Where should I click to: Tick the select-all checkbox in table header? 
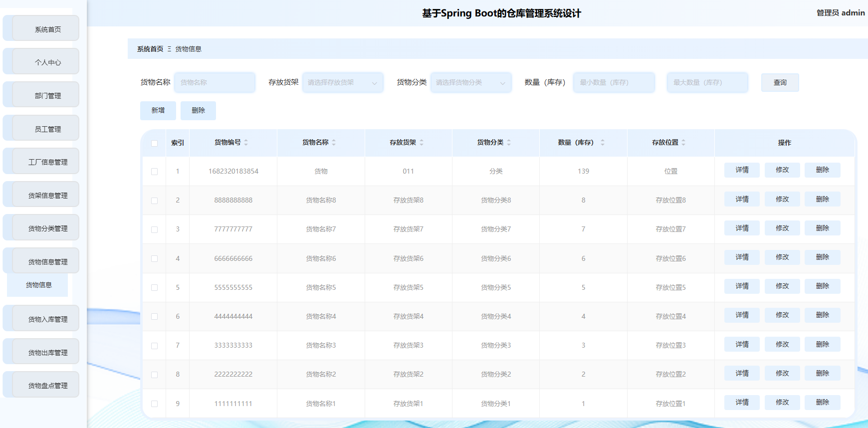(155, 143)
